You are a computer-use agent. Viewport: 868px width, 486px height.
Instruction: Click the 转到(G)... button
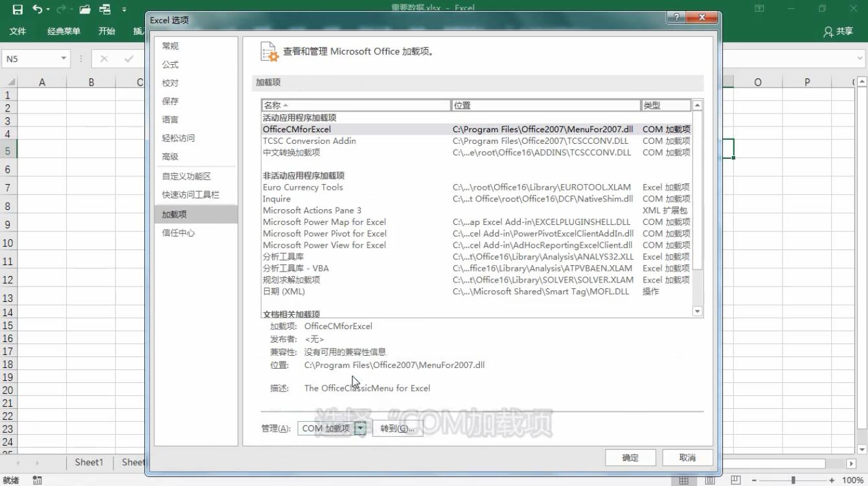point(398,428)
